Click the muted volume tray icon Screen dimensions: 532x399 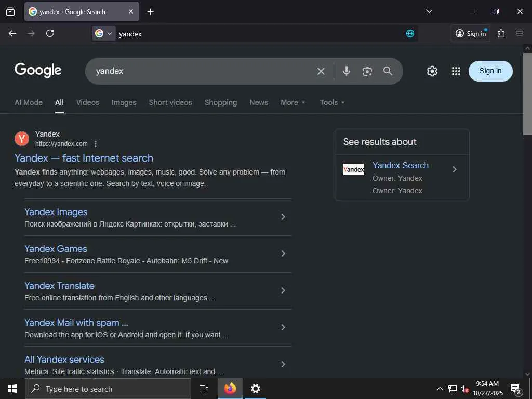click(464, 389)
